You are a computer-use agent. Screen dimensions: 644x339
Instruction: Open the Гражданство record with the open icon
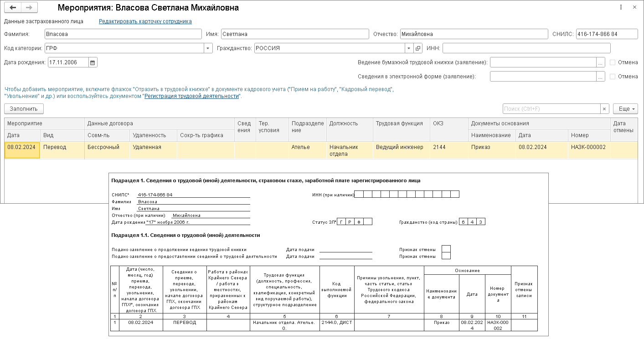(418, 48)
